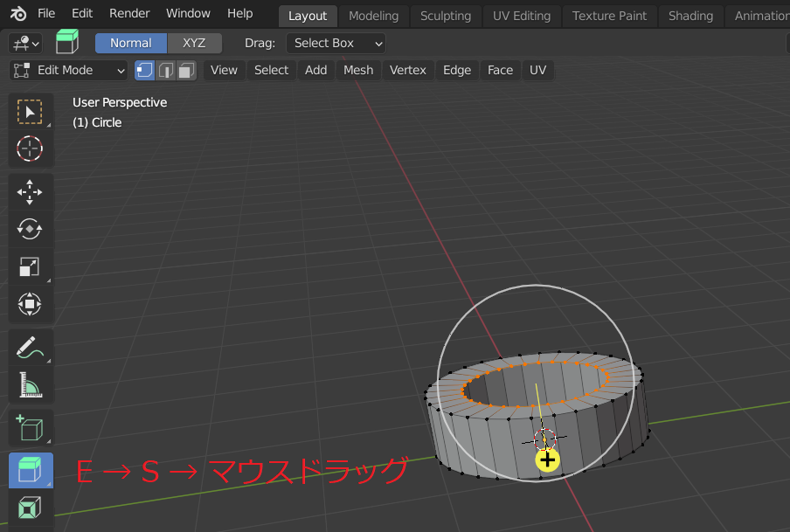This screenshot has height=532, width=790.
Task: Open the Edge menu
Action: 457,71
